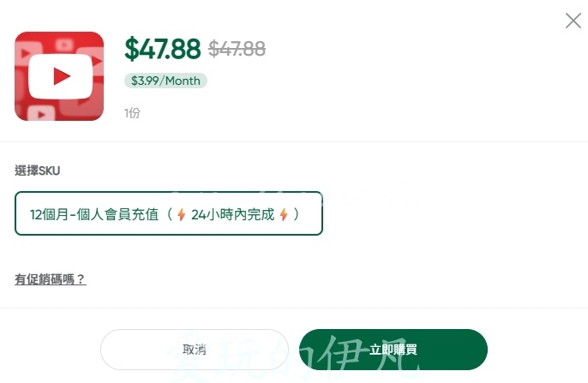Image resolution: width=588 pixels, height=383 pixels.
Task: Click the crossed-out $47.88 original price
Action: [x=237, y=49]
